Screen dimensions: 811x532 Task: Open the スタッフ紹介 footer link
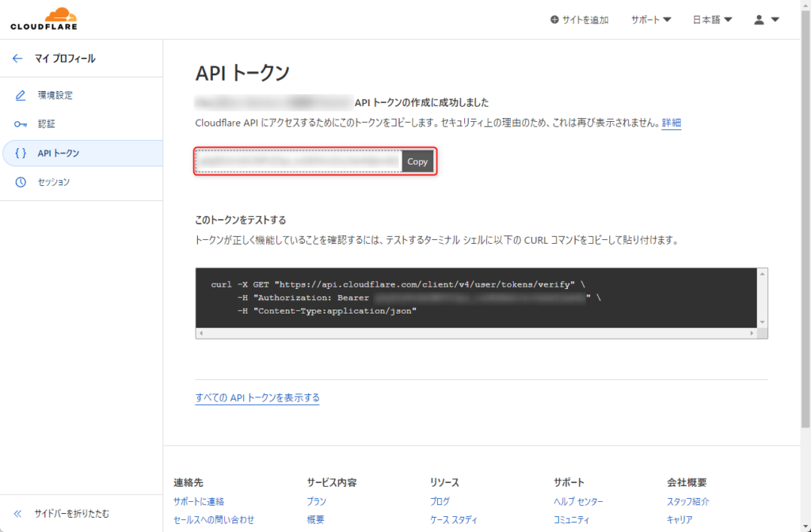[x=688, y=501]
